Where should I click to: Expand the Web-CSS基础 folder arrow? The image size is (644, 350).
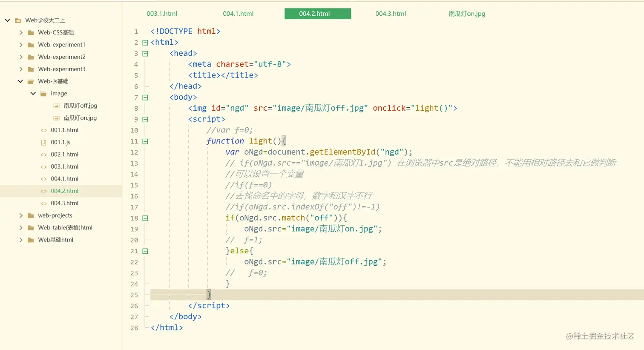click(x=21, y=32)
